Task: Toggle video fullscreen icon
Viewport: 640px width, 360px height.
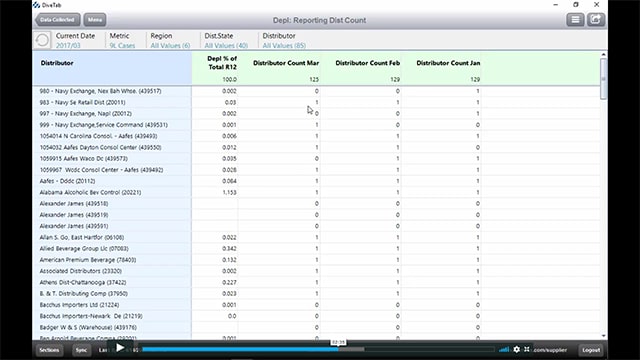Action: pyautogui.click(x=527, y=349)
